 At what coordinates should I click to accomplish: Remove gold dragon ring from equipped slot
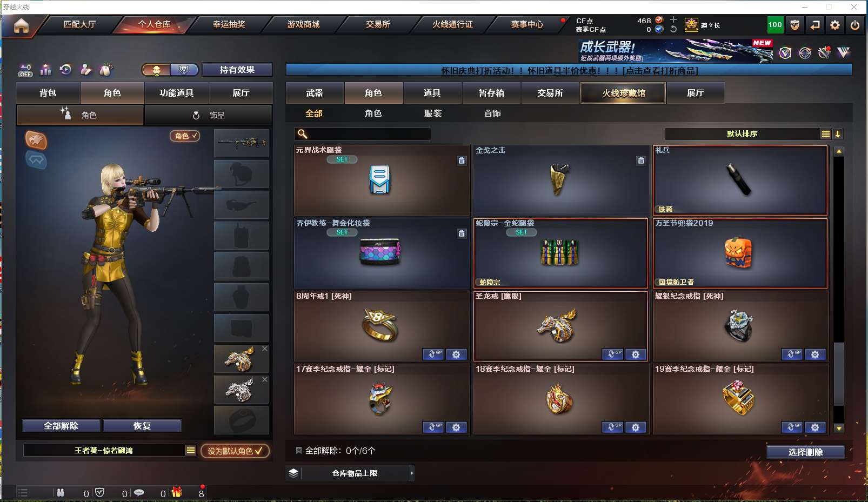point(265,349)
